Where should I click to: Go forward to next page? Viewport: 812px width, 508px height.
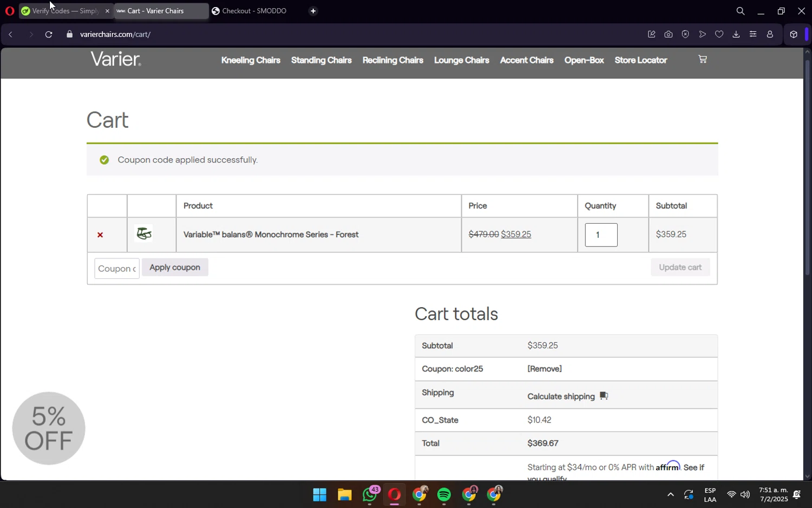click(31, 35)
